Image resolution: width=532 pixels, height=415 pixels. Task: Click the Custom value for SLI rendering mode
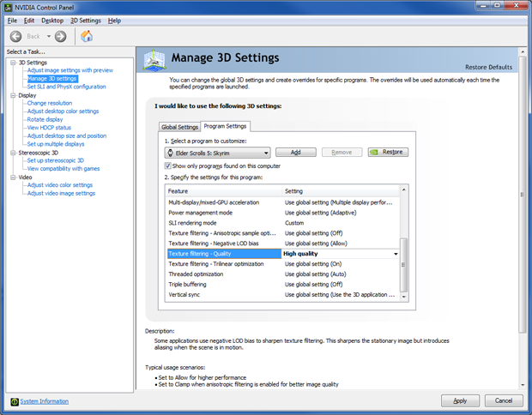294,223
